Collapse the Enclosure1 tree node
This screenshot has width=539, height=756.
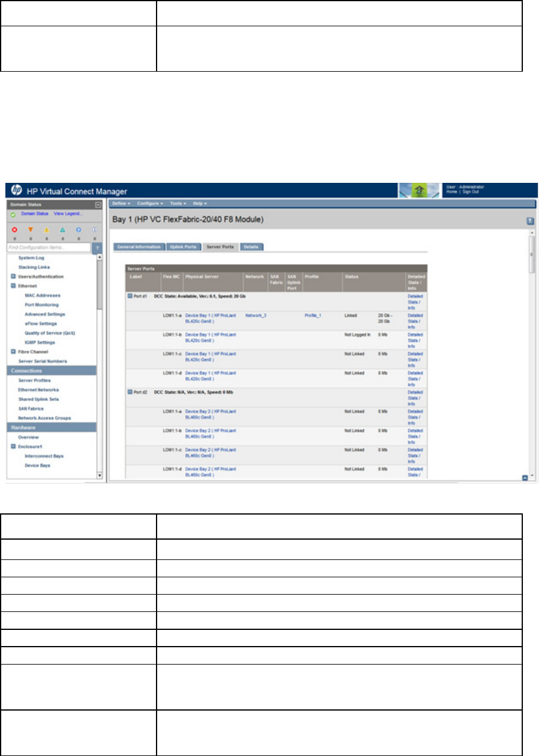[x=13, y=446]
